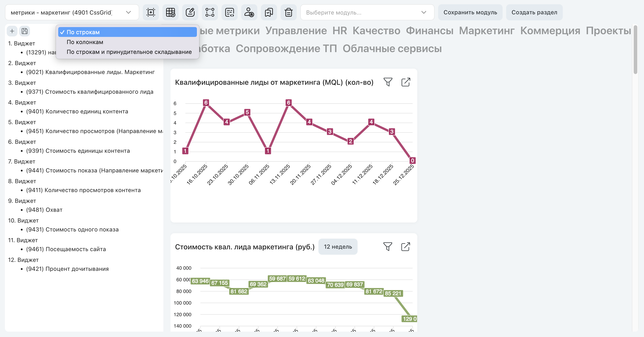Image resolution: width=644 pixels, height=337 pixels.
Task: Select '(9451) Количество просмотров' item
Action: (94, 131)
